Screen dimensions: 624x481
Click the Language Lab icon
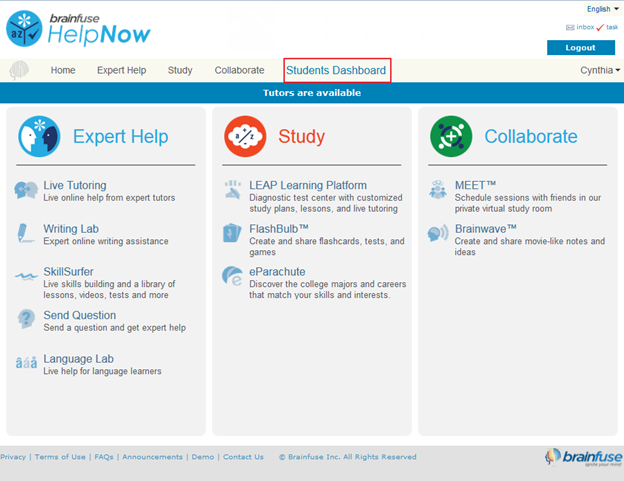(x=26, y=363)
